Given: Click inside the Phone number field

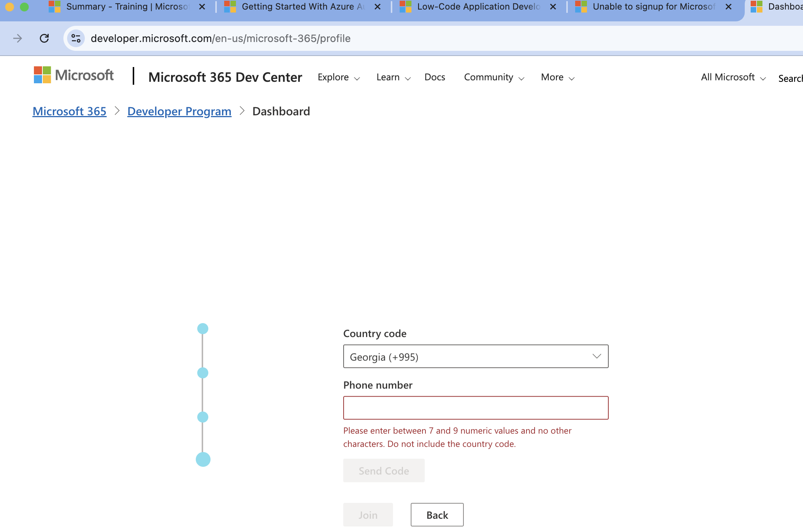Looking at the screenshot, I should coord(475,407).
